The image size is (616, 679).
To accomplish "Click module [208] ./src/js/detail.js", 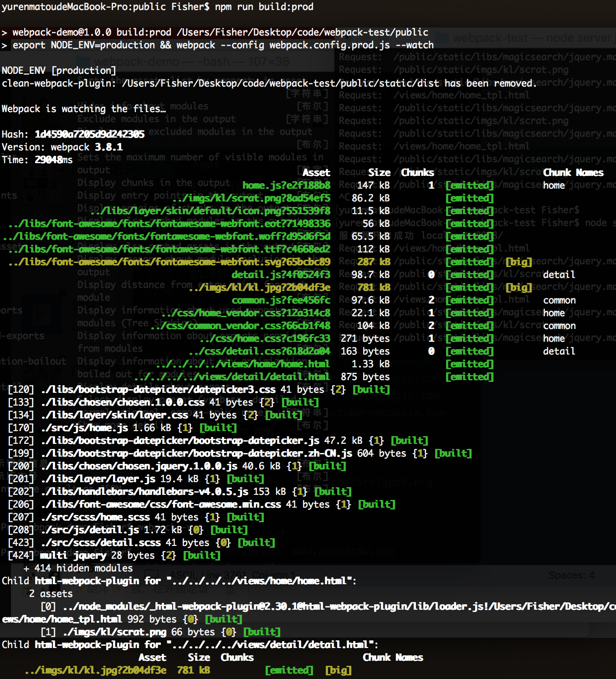I will 128,530.
